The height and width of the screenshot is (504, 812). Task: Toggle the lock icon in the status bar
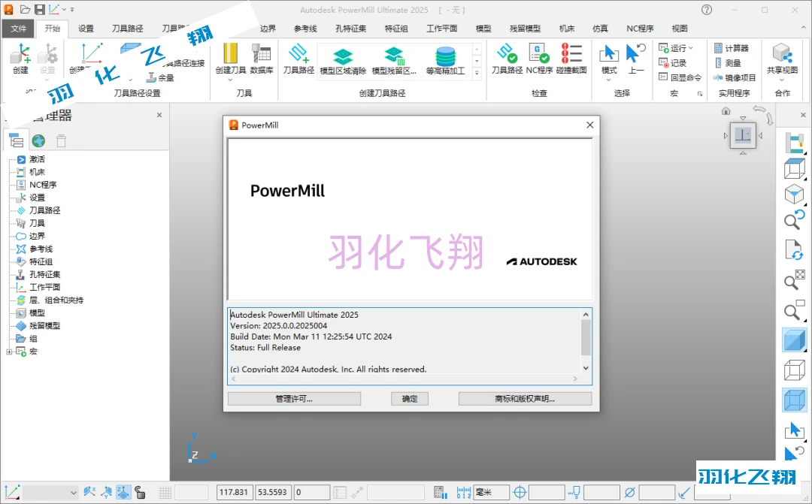click(140, 492)
